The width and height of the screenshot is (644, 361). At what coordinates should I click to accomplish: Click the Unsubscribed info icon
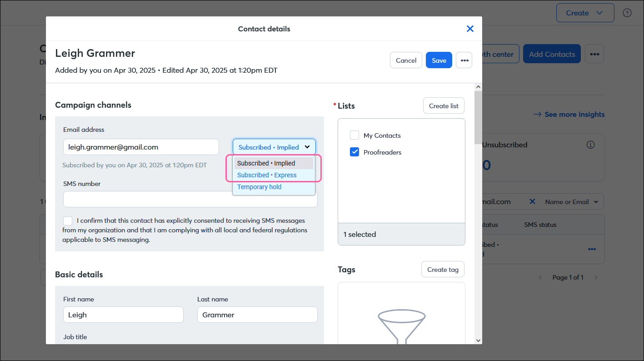click(x=590, y=145)
